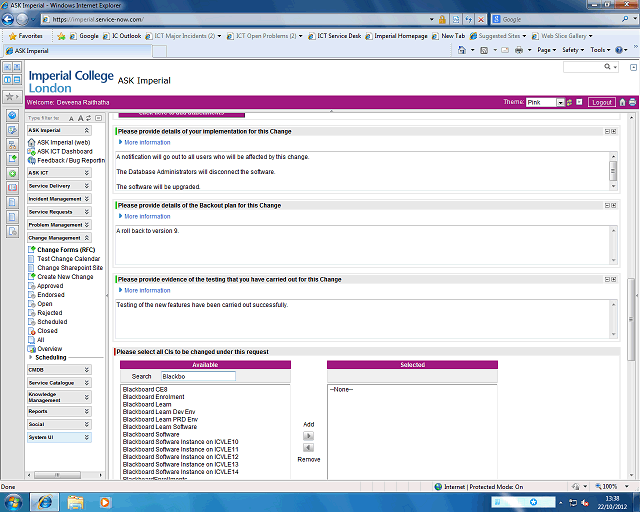
Task: Open ICT Service Desk favorites link
Action: tap(339, 35)
